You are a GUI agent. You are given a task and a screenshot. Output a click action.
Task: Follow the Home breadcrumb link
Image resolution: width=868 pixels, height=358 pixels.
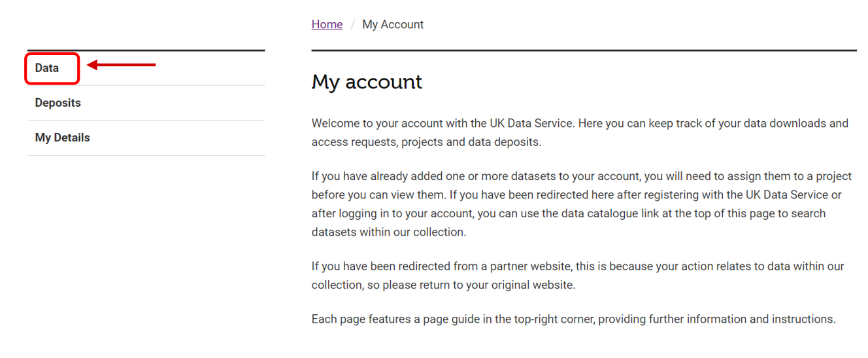click(x=327, y=24)
